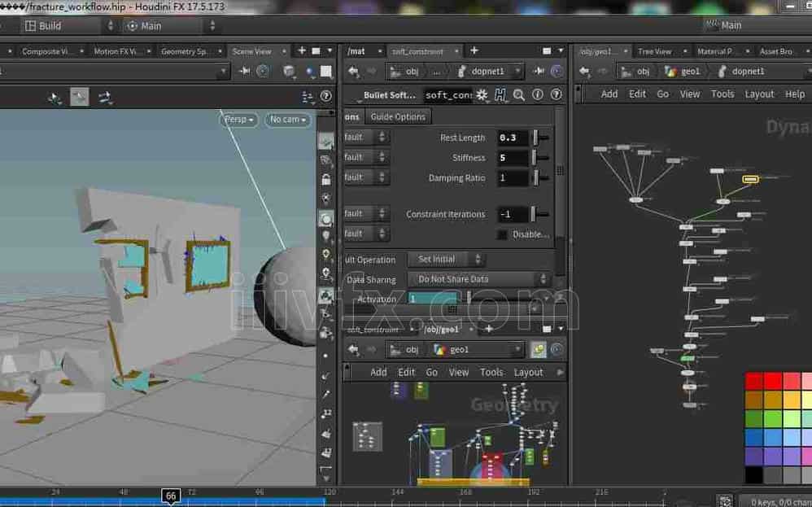Switch to the Guide Options tab
This screenshot has height=507, width=812.
click(398, 116)
